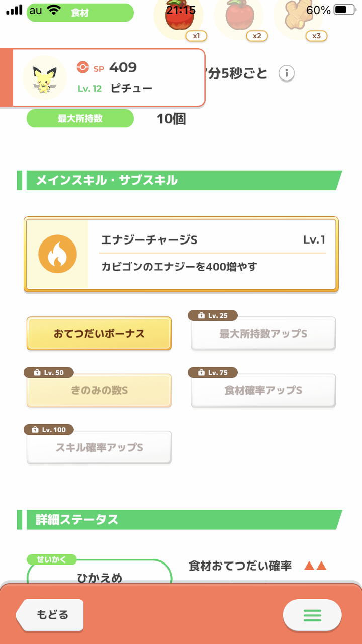Select the おてつだいボーナス sub skill
The height and width of the screenshot is (644, 362).
pos(99,334)
